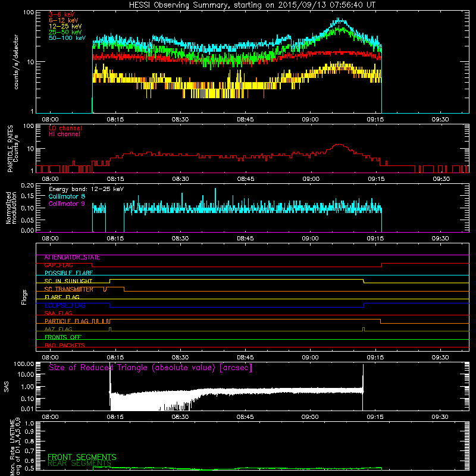
Task: Click the Normalized modulation axis label
Action: click(x=12, y=208)
